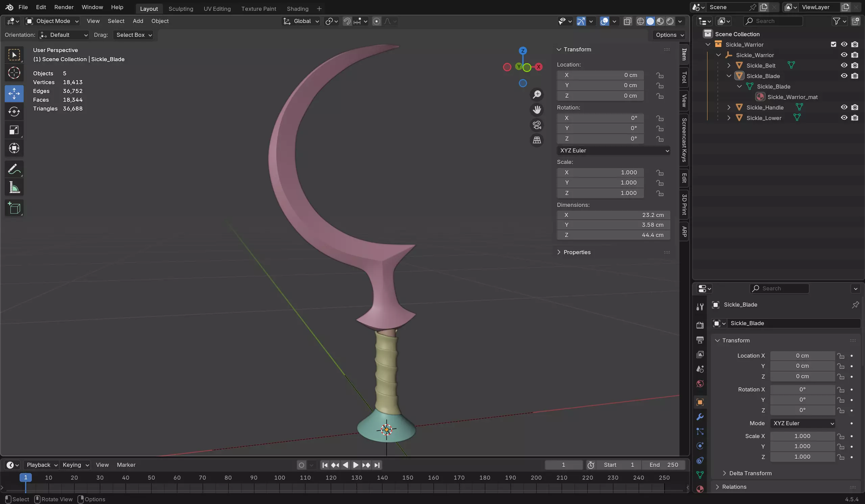Viewport: 865px width, 504px height.
Task: Open the Default orientation dropdown
Action: tap(63, 35)
